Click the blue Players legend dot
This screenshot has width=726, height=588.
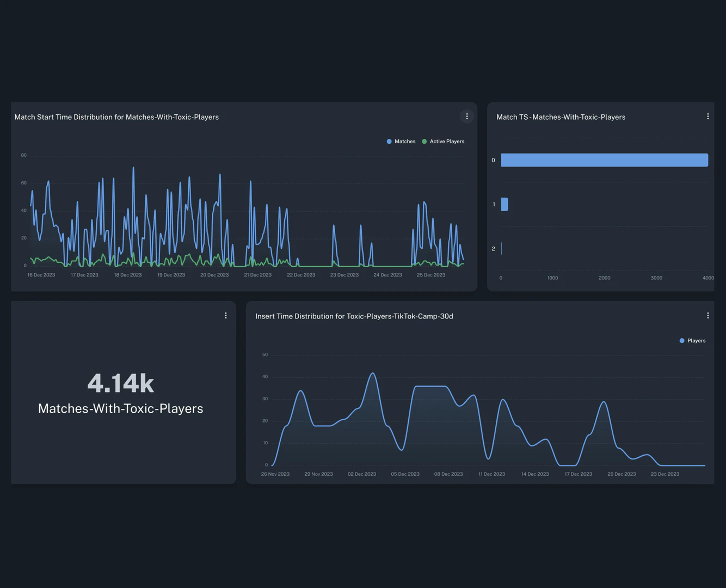point(681,340)
